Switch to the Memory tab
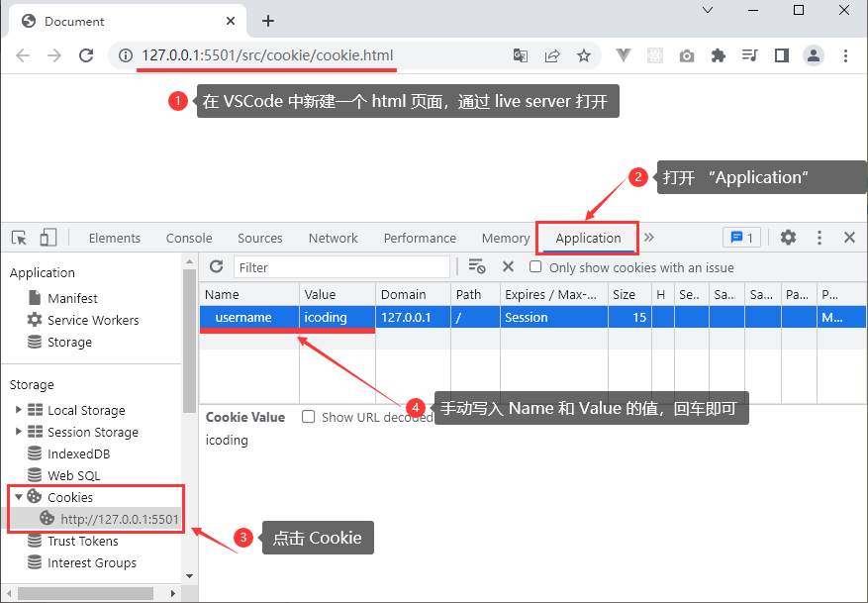Image resolution: width=868 pixels, height=603 pixels. 506,238
